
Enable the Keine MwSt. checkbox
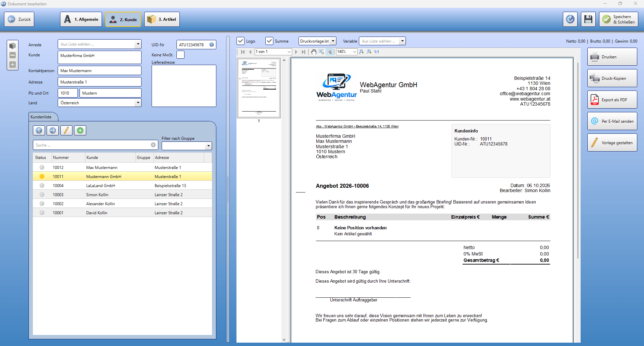[x=180, y=55]
